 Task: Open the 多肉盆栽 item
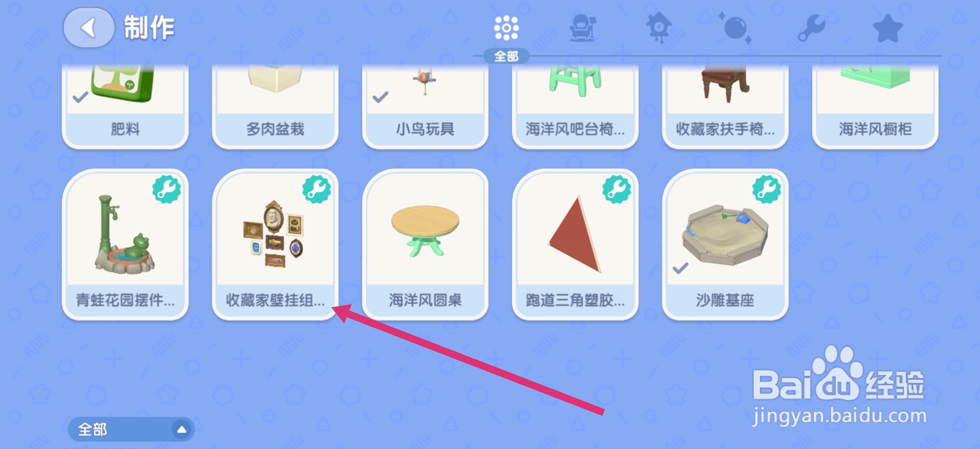coord(275,106)
